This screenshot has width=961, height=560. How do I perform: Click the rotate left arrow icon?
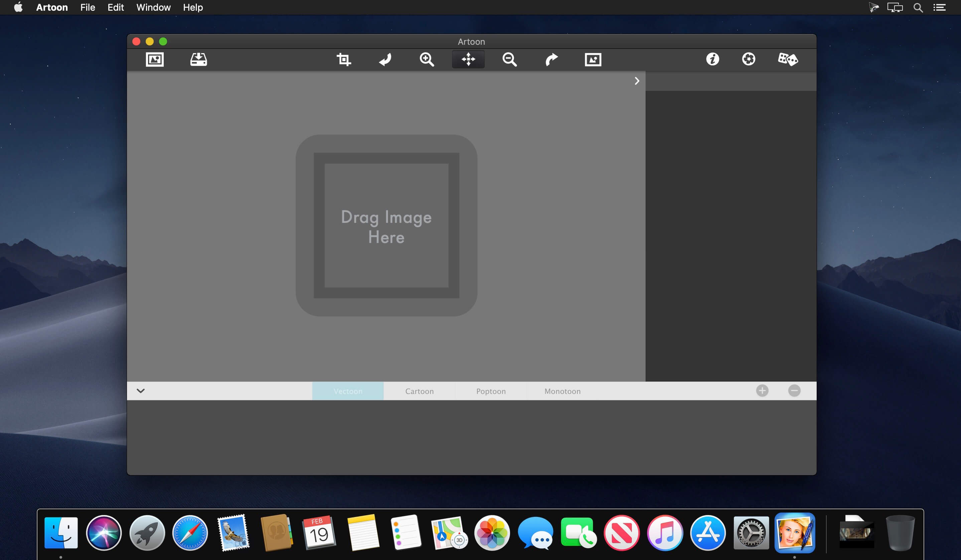385,59
